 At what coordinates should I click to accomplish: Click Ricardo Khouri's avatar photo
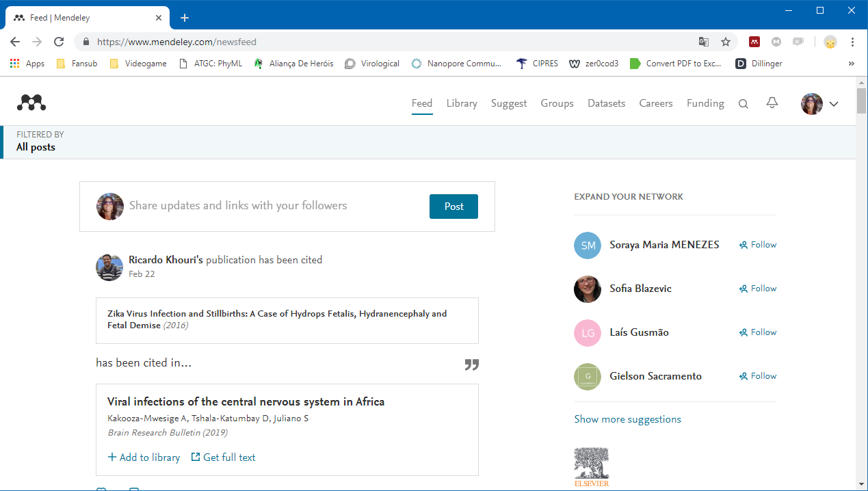point(109,267)
